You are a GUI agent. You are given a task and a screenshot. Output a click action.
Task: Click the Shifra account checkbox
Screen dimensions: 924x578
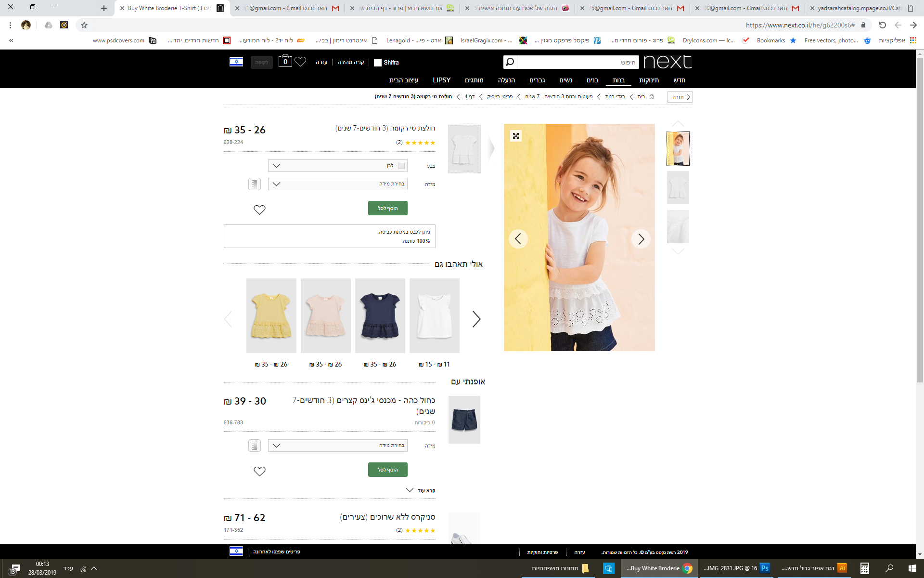pos(378,62)
